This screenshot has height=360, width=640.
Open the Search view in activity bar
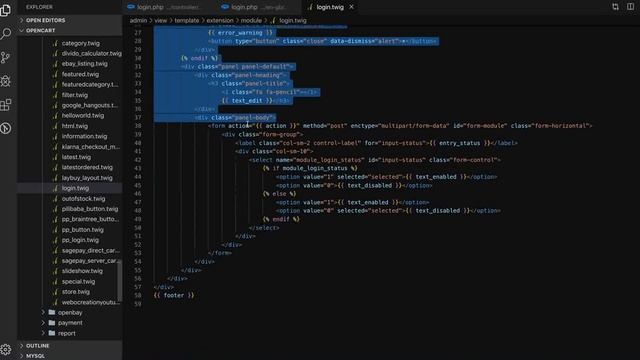pos(6,33)
